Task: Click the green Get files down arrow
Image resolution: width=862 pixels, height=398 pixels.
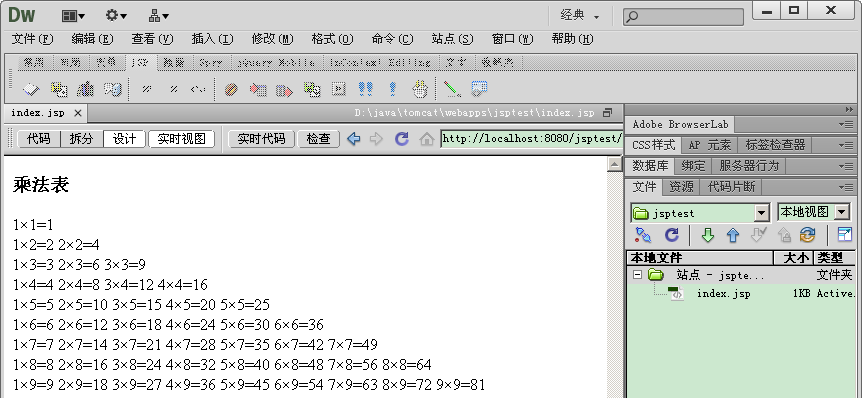Action: 708,235
